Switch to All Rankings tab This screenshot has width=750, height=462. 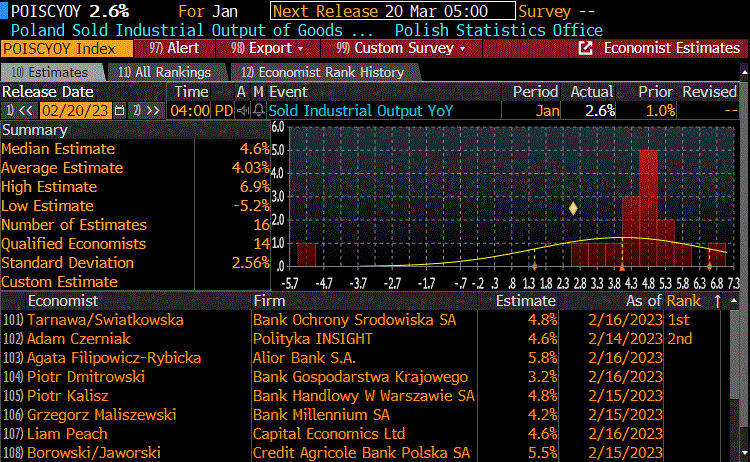click(165, 72)
